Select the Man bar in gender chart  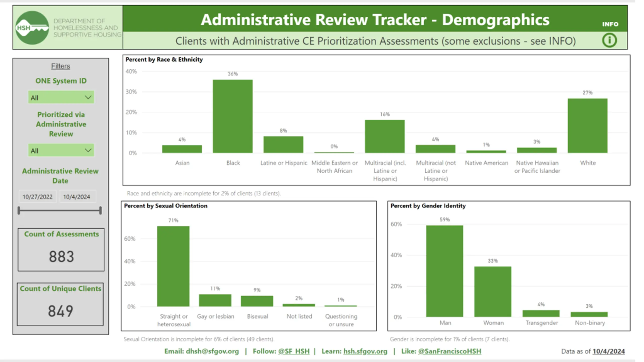tap(445, 271)
